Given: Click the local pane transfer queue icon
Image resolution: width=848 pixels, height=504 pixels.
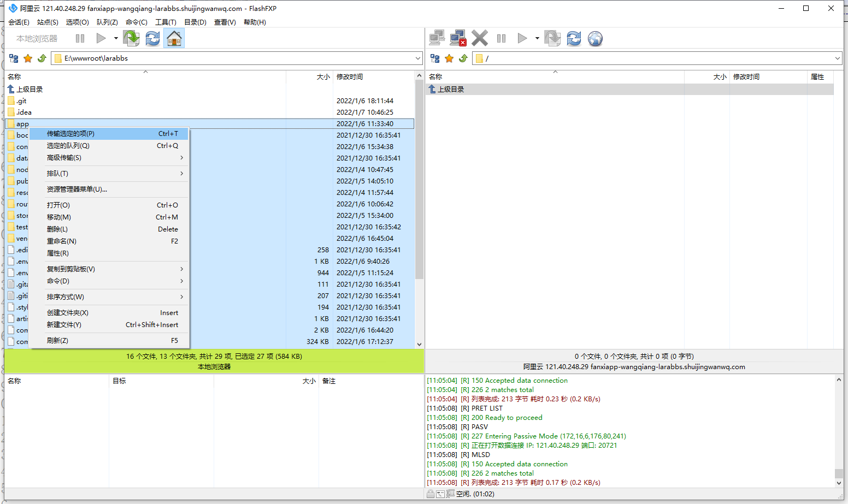Looking at the screenshot, I should coord(131,38).
